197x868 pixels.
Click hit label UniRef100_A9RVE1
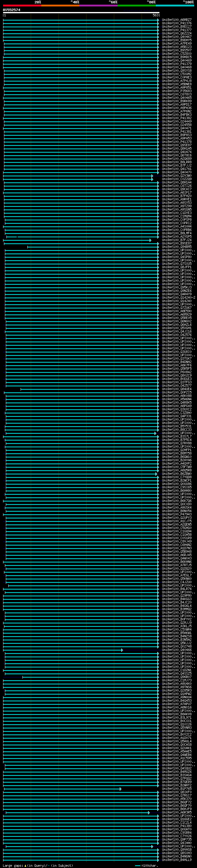click(x=176, y=199)
